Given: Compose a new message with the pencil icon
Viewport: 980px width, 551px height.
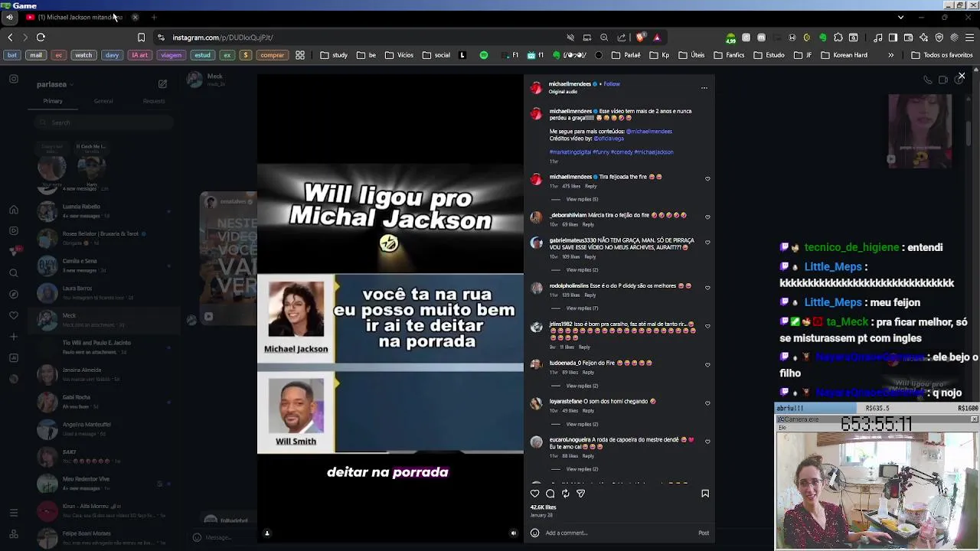Looking at the screenshot, I should coord(162,84).
